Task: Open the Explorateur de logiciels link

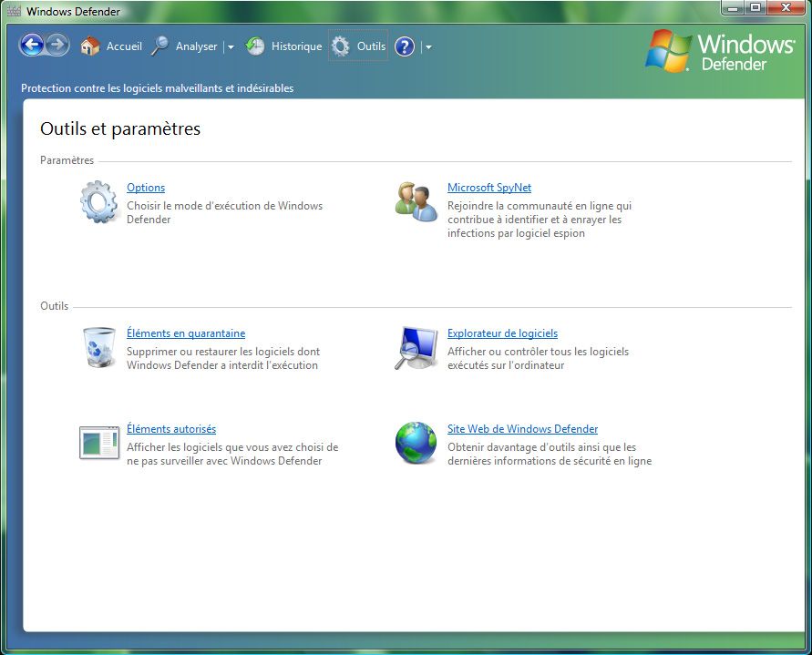Action: click(x=502, y=333)
